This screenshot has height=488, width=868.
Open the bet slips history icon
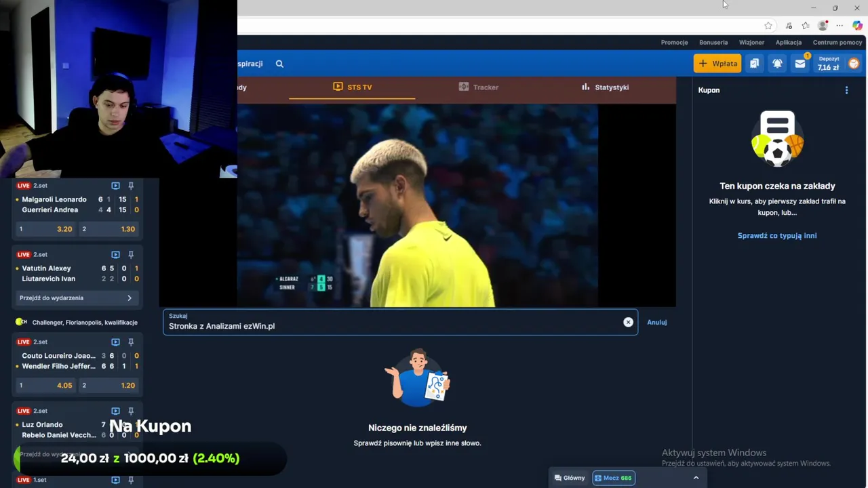tap(754, 64)
